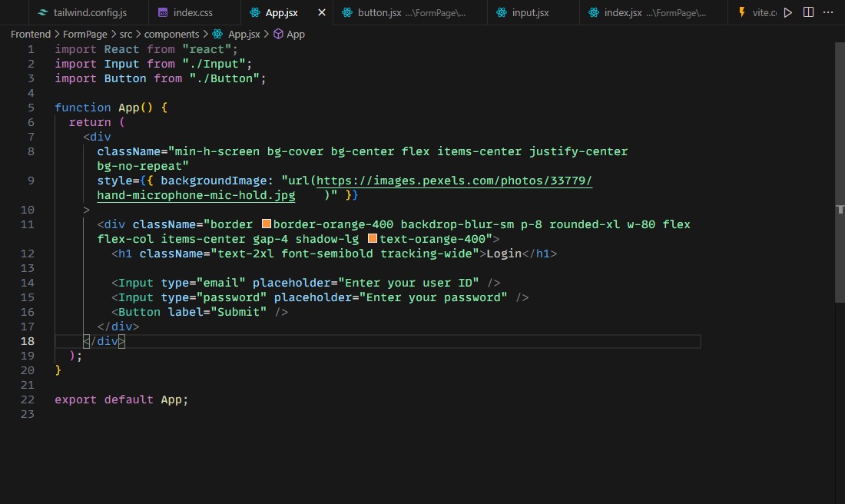This screenshot has width=845, height=504.
Task: Open the border-orange-400 color swatch
Action: point(267,224)
